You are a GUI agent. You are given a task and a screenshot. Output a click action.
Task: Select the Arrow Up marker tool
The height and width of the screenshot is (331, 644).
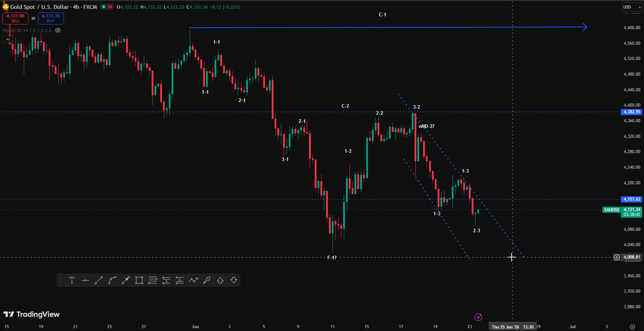[220, 280]
